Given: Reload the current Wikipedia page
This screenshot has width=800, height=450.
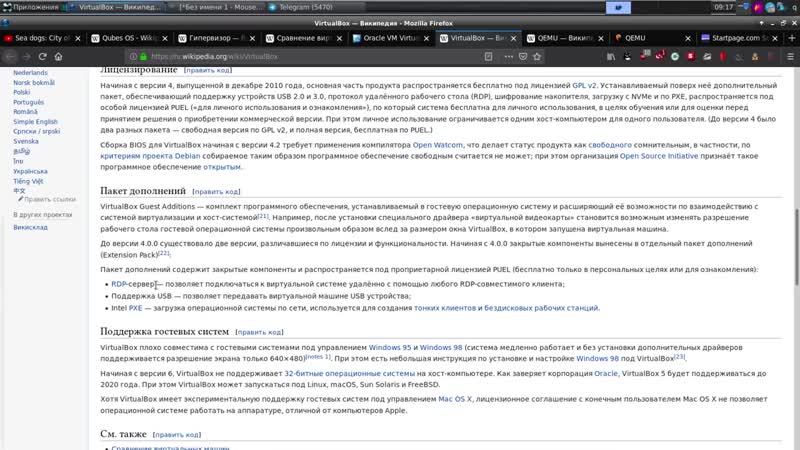Looking at the screenshot, I should [x=42, y=57].
